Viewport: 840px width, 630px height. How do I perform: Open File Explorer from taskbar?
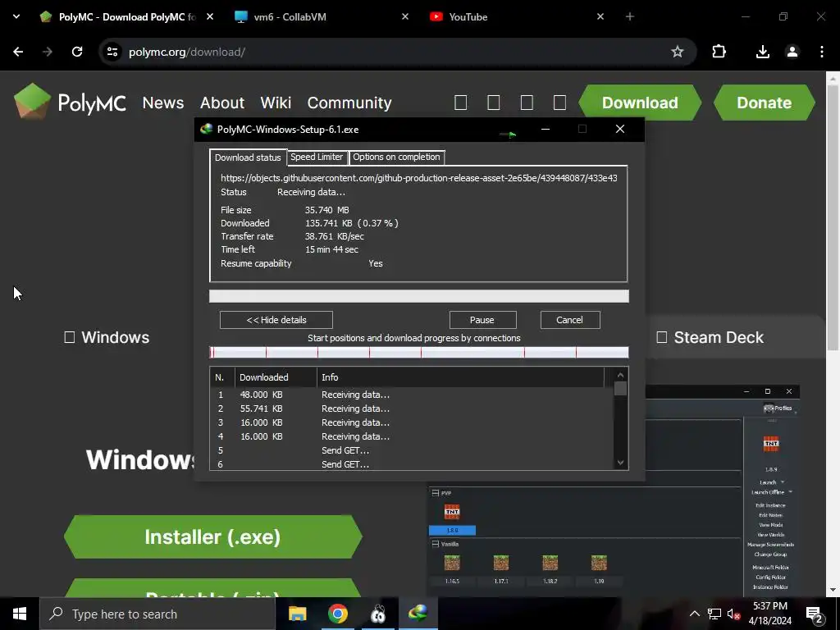[297, 614]
